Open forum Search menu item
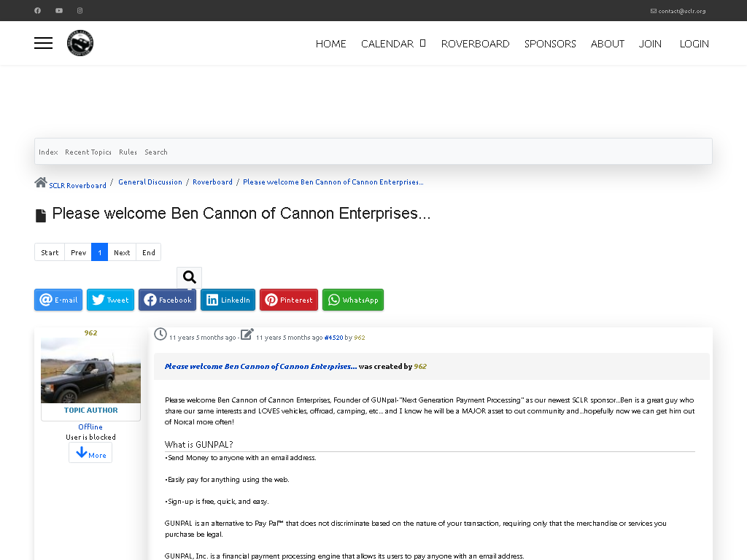747x560 pixels. coord(156,152)
